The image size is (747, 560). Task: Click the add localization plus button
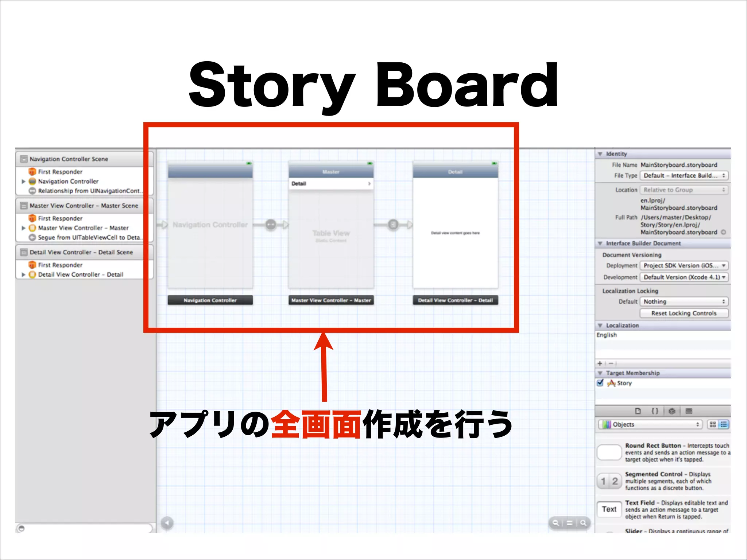tap(600, 363)
